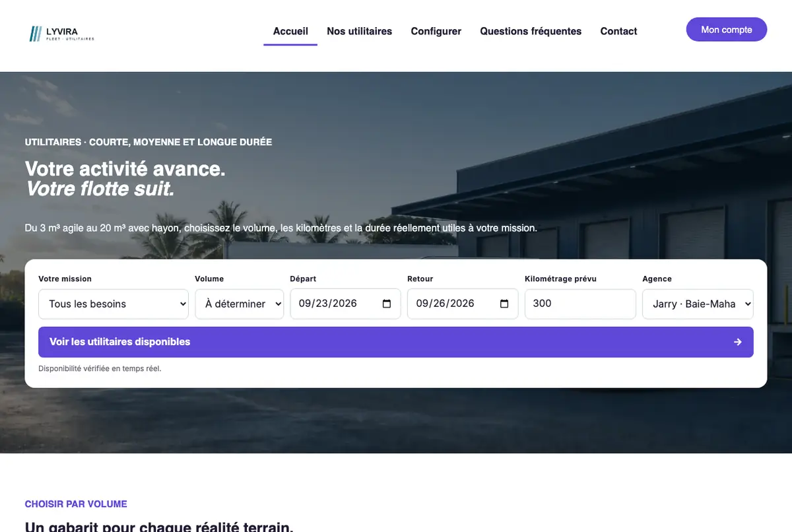
Task: Click the arrow on the search button
Action: (x=737, y=342)
